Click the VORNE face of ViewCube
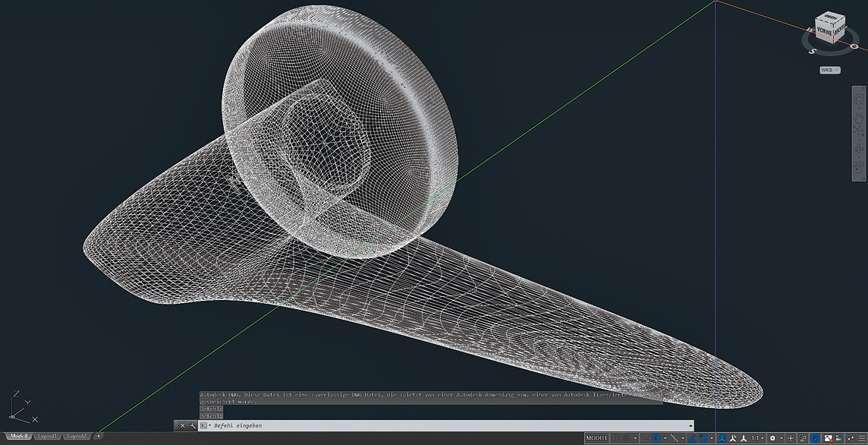This screenshot has width=868, height=445. tap(824, 30)
